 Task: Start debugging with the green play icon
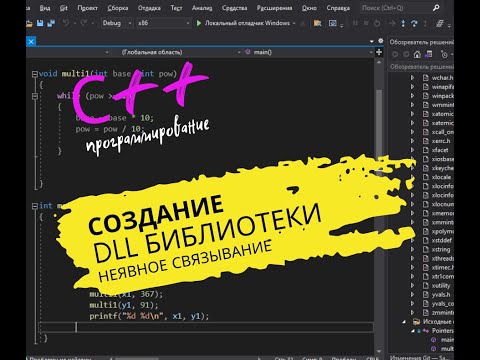[199, 23]
